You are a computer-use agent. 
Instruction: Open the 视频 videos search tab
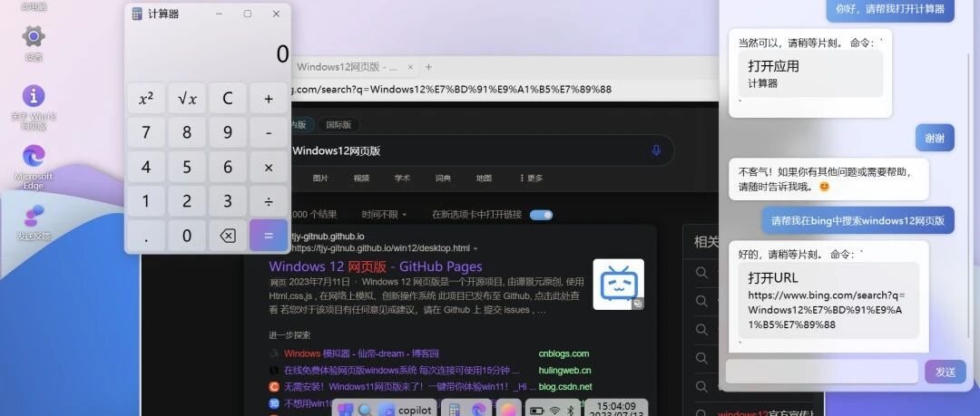361,178
